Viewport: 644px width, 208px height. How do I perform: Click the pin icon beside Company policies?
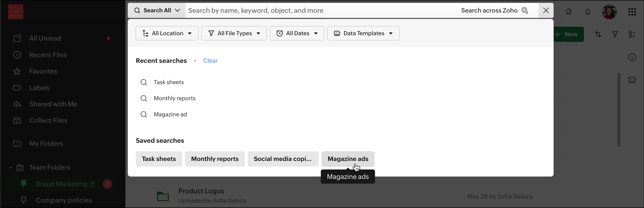[x=24, y=200]
